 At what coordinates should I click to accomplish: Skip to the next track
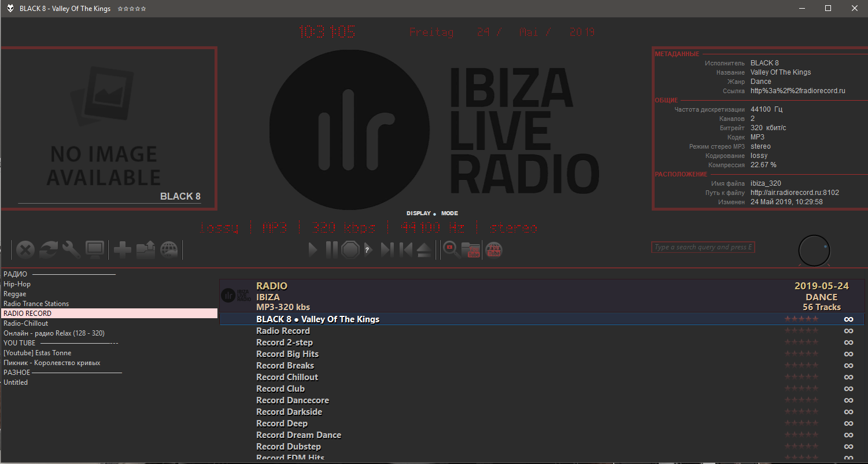pos(387,249)
